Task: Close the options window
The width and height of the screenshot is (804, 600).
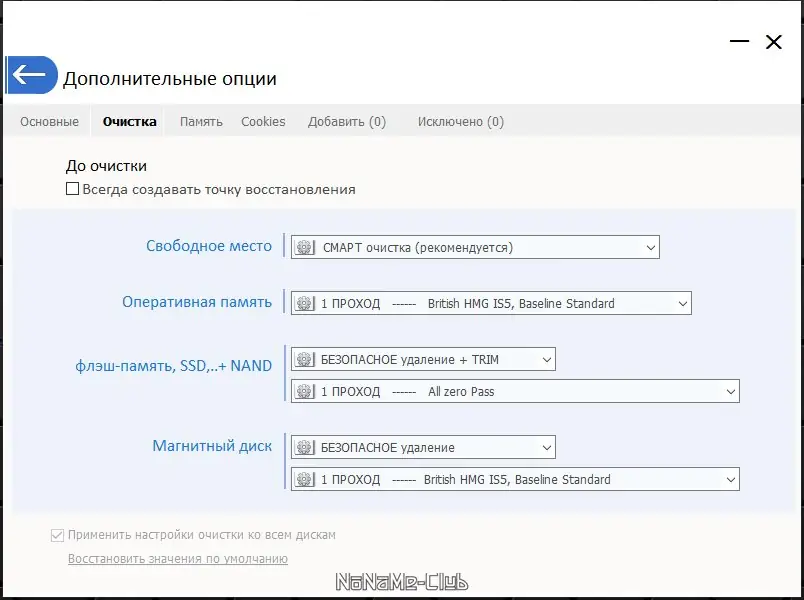Action: pyautogui.click(x=774, y=42)
